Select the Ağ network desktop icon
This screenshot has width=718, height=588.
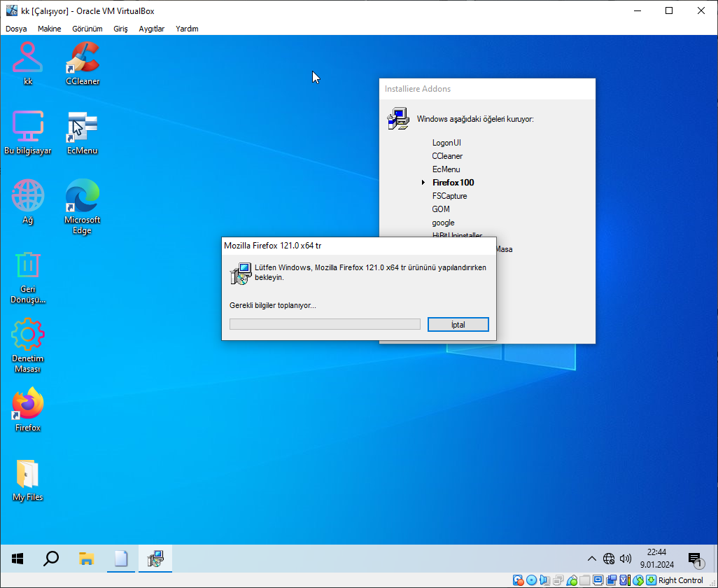[27, 202]
